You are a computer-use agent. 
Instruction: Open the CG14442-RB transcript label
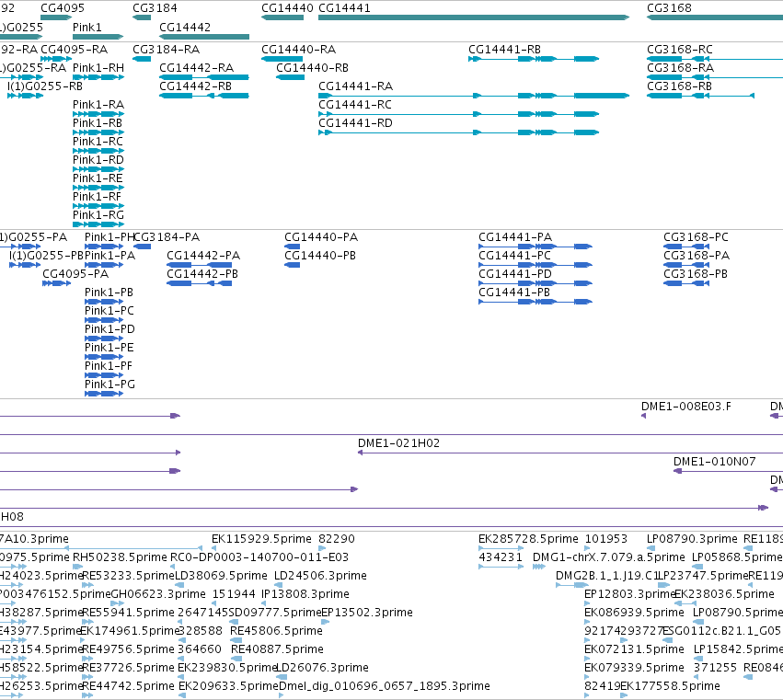point(195,86)
